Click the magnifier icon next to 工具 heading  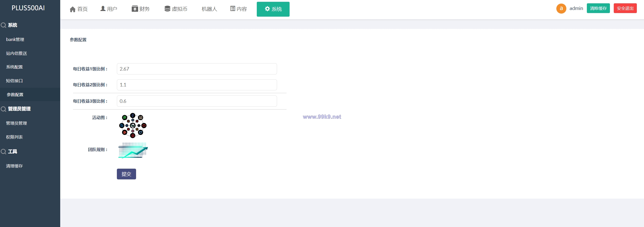coord(4,152)
